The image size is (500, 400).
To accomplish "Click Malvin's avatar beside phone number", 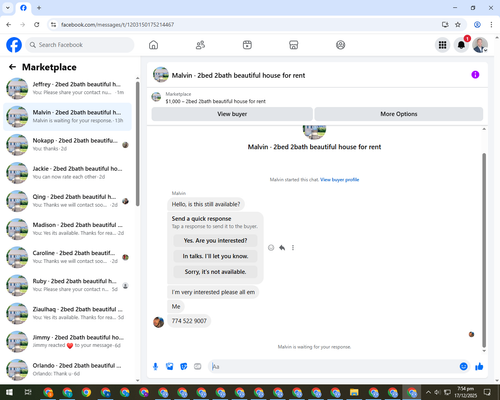I will tap(158, 322).
